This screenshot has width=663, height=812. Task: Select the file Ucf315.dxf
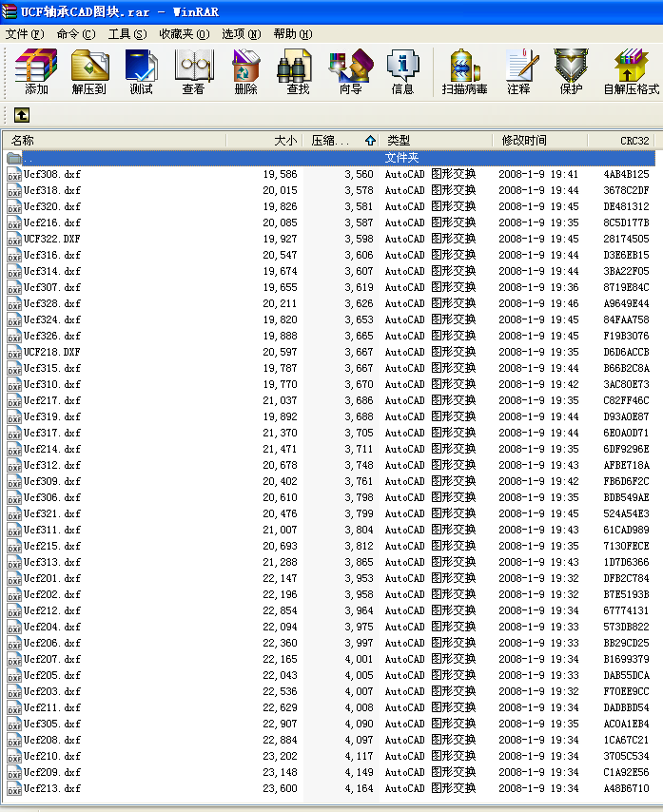coord(52,368)
